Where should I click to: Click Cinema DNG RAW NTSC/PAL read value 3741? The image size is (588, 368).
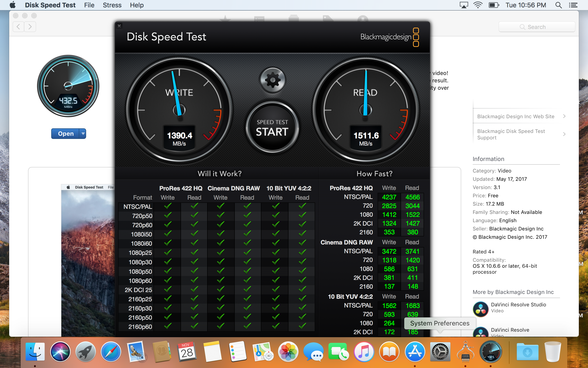click(x=413, y=251)
